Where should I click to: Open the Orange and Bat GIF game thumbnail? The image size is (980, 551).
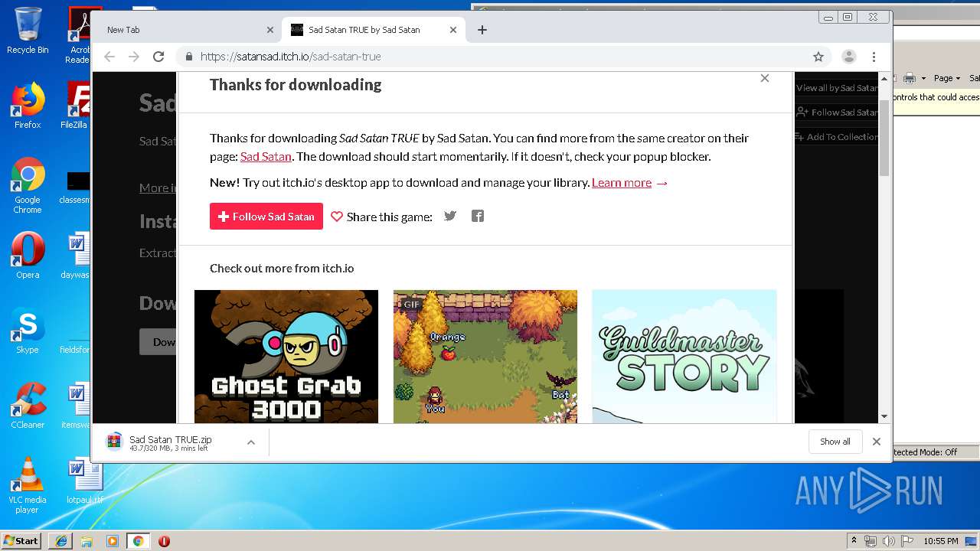point(485,357)
